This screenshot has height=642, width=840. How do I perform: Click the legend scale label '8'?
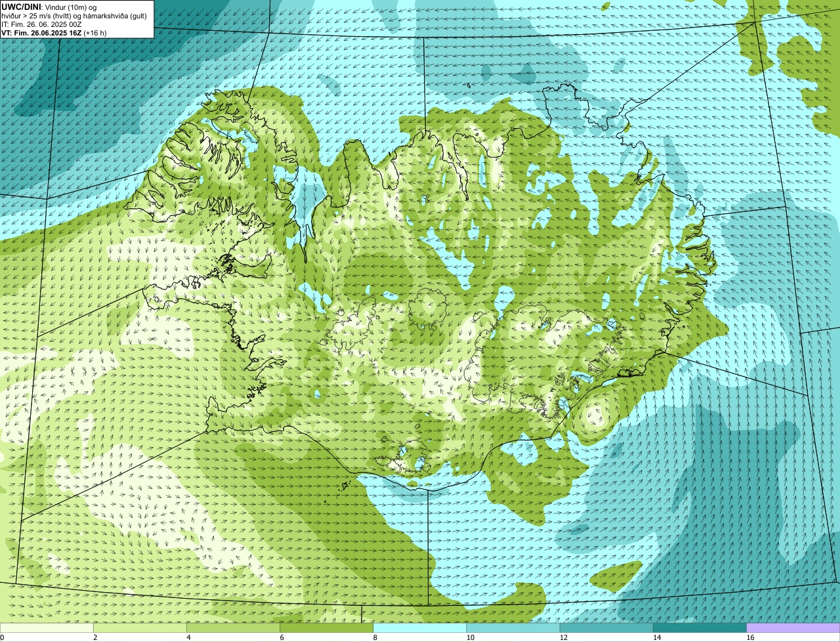(x=375, y=637)
